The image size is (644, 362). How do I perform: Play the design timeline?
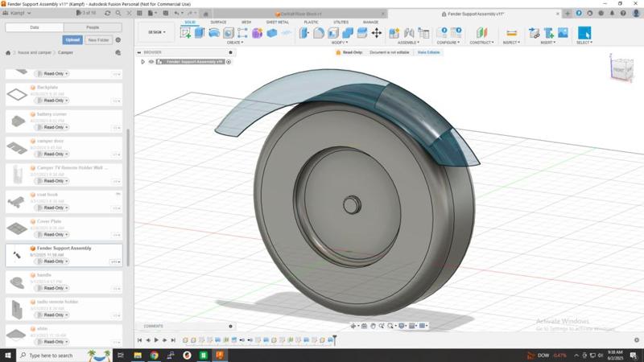[x=156, y=339]
